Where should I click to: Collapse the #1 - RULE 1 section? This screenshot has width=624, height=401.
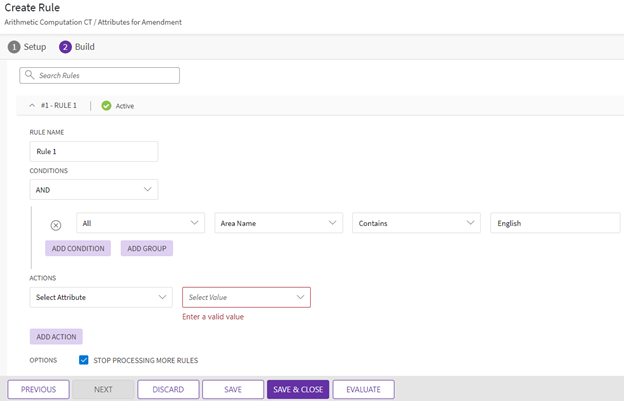32,105
